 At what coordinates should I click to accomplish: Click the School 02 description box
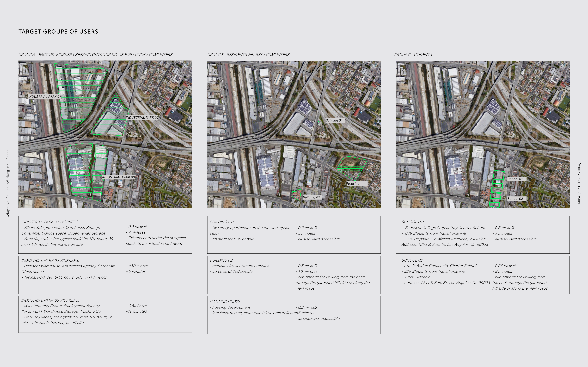482,275
